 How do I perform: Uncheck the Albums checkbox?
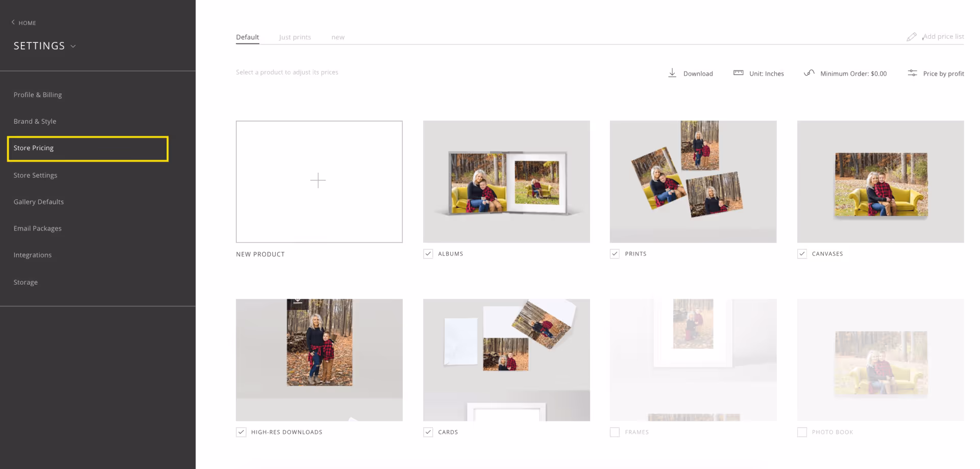pyautogui.click(x=428, y=254)
